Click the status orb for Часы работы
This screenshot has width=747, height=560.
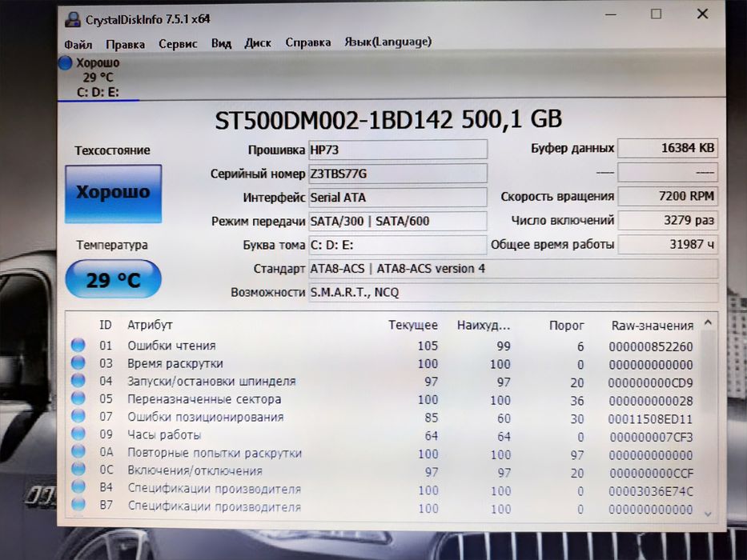coord(78,434)
